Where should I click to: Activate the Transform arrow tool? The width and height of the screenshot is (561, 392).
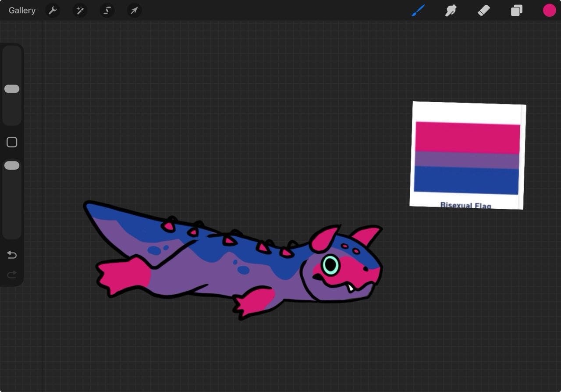[134, 11]
